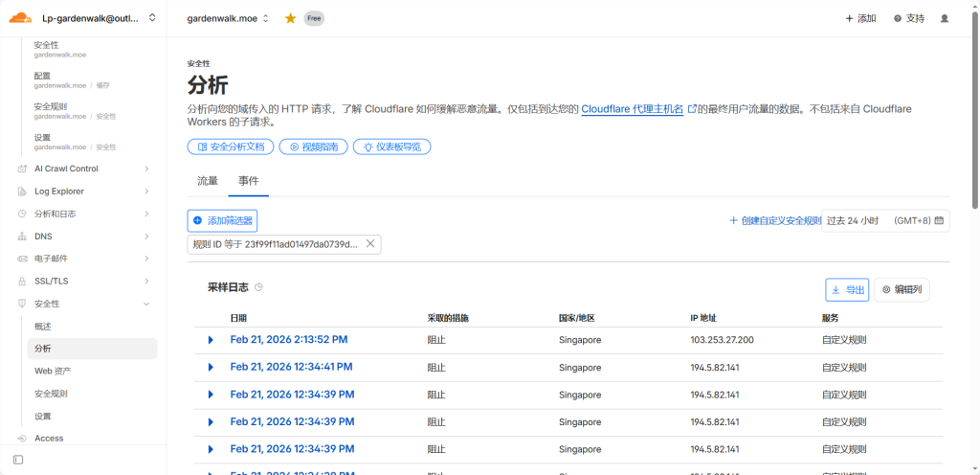Open the gardenwalk.moe domain selector
Image resolution: width=980 pixels, height=475 pixels.
coord(228,19)
